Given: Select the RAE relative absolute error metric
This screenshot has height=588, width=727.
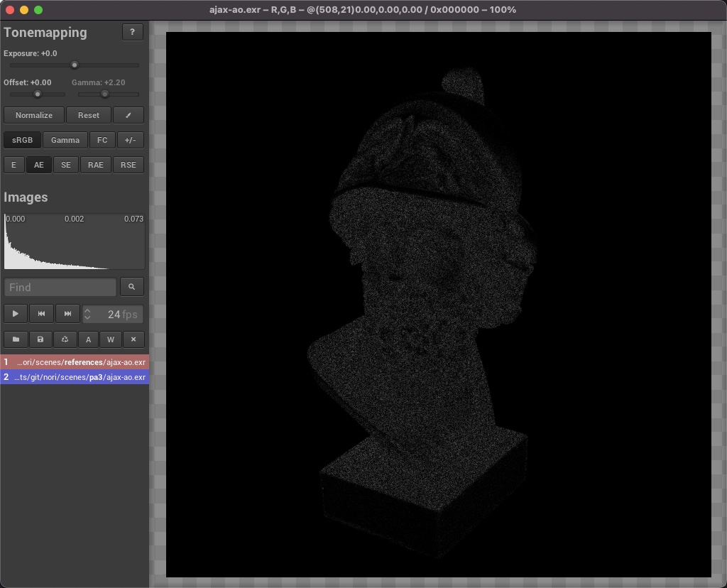Looking at the screenshot, I should pos(96,165).
